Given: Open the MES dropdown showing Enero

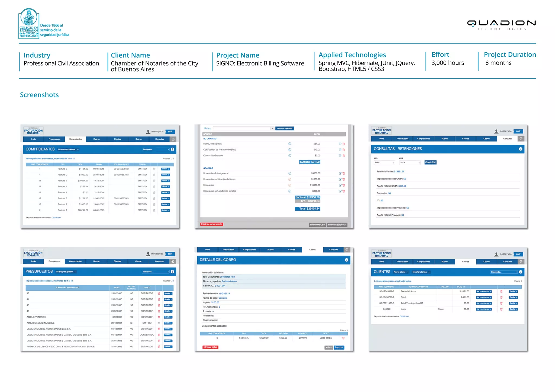Looking at the screenshot, I should (385, 162).
